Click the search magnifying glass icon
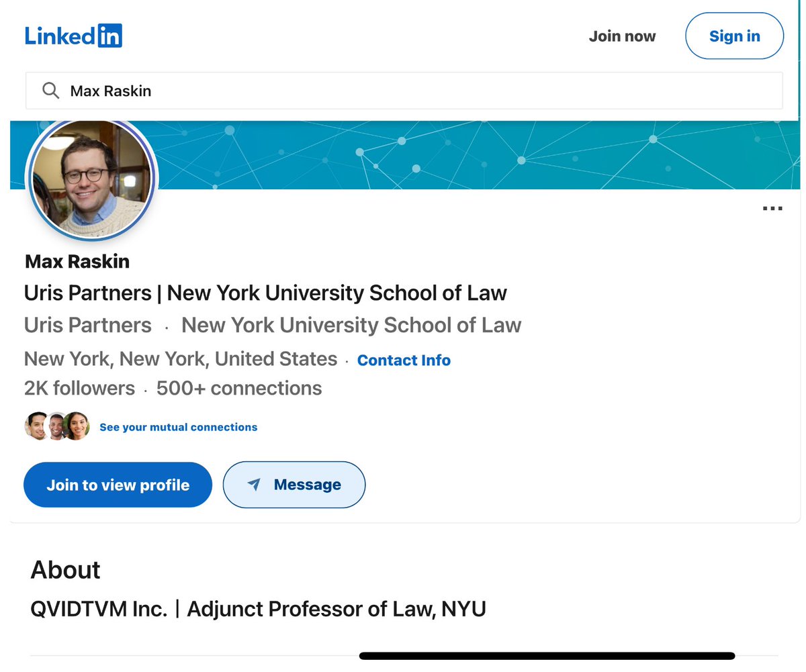The image size is (806, 672). coord(50,91)
